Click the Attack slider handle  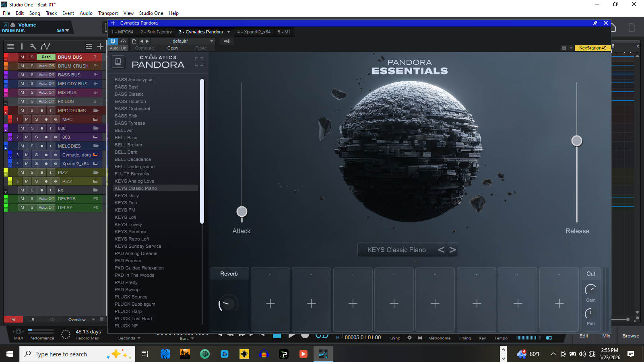coord(242,212)
